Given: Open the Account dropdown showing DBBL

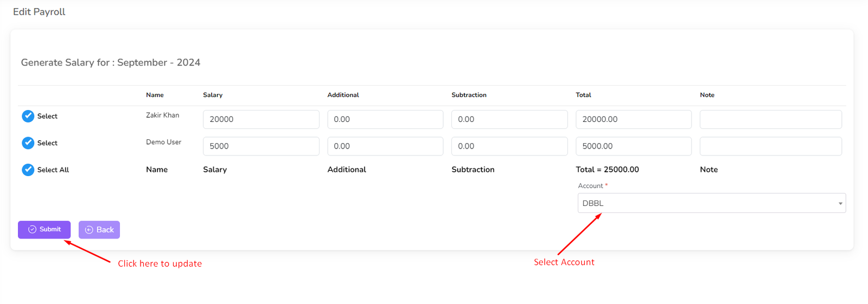Looking at the screenshot, I should click(705, 203).
